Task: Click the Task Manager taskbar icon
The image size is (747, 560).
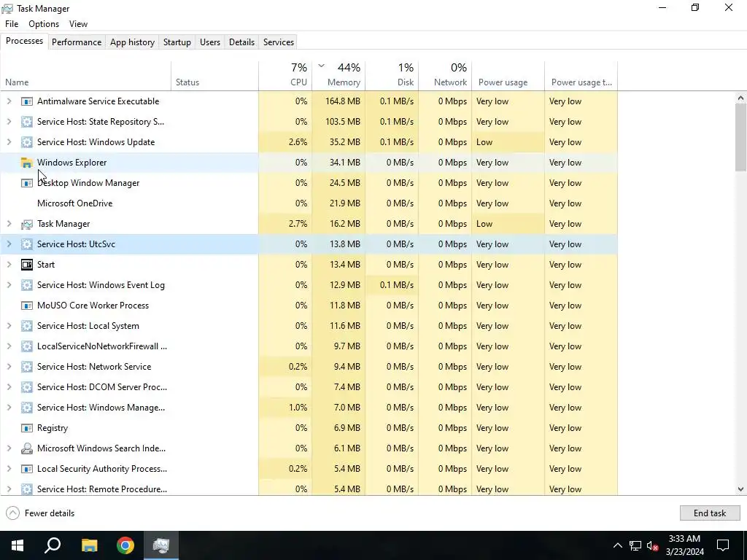Action: pos(161,545)
